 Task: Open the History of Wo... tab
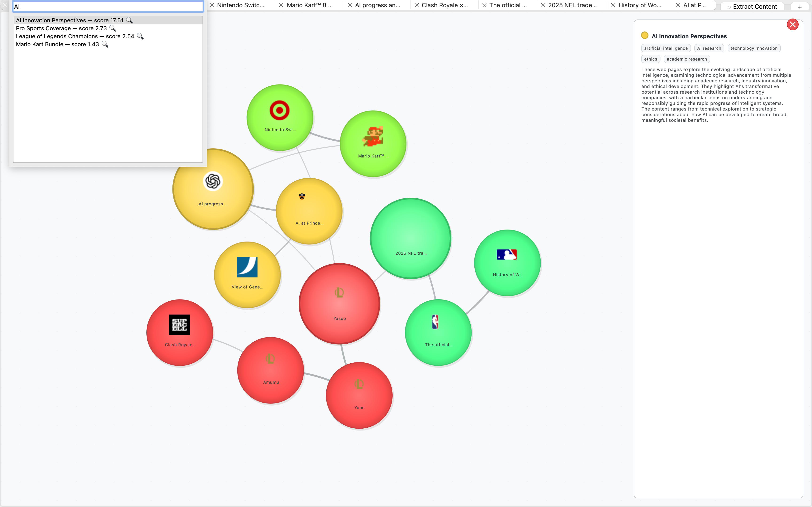pos(640,5)
